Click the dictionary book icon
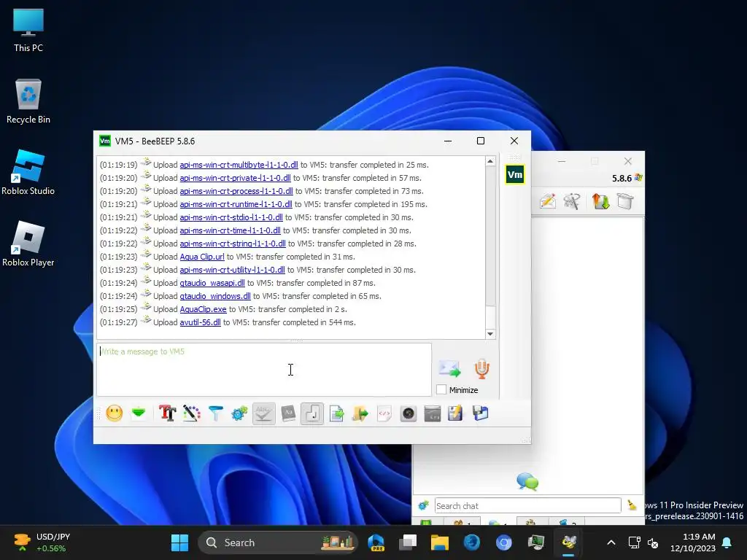747x560 pixels. coord(288,413)
